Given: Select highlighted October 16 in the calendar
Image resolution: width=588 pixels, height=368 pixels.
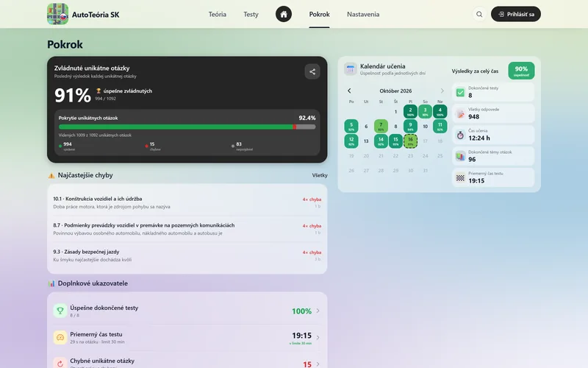Looking at the screenshot, I should coord(410,141).
